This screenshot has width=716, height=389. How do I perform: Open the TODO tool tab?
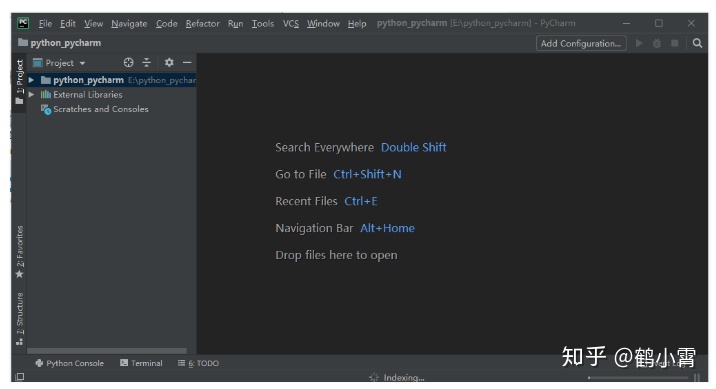[198, 363]
